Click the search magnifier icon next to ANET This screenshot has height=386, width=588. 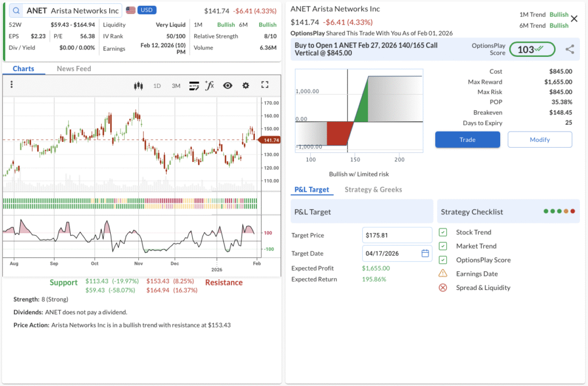16,10
